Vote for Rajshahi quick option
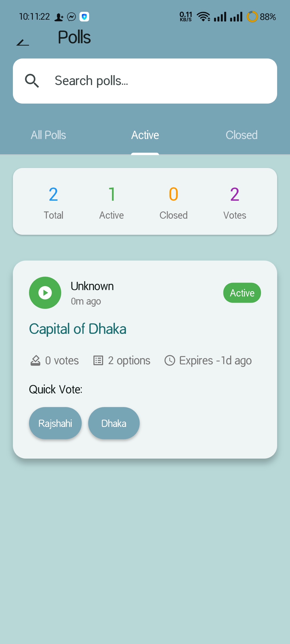 [x=55, y=423]
